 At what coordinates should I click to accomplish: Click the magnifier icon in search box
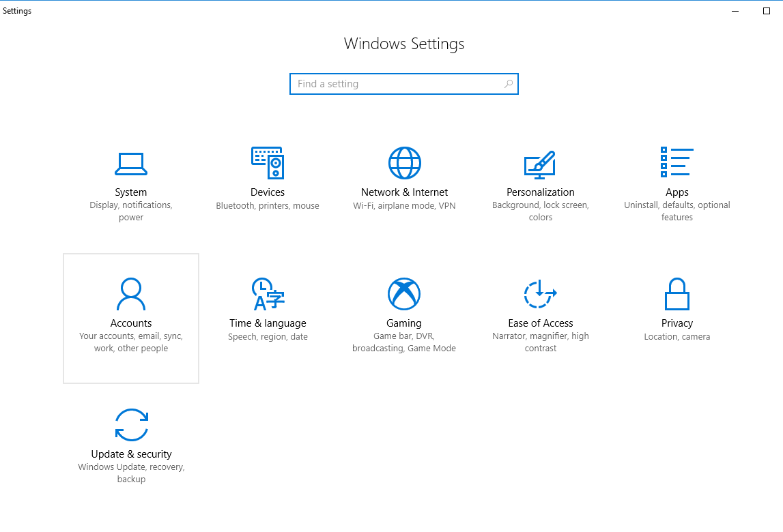(x=509, y=84)
